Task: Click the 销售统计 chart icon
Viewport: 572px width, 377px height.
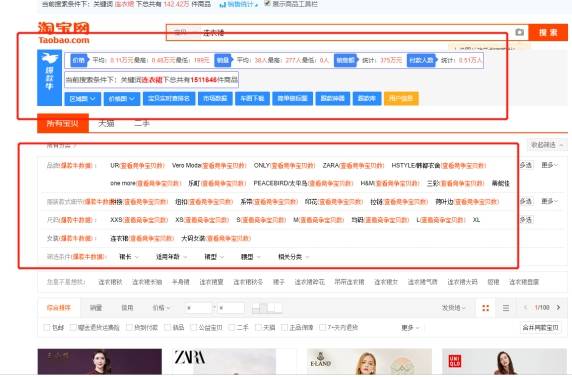Action: tap(223, 4)
